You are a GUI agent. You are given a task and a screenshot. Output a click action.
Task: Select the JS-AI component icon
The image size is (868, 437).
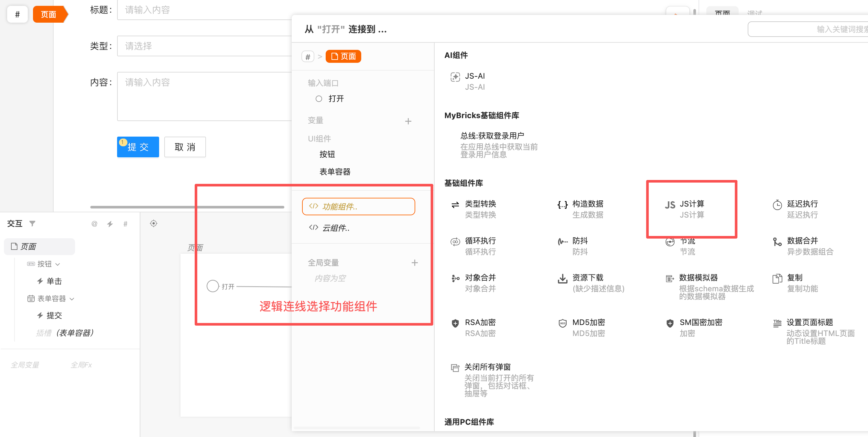pyautogui.click(x=455, y=77)
